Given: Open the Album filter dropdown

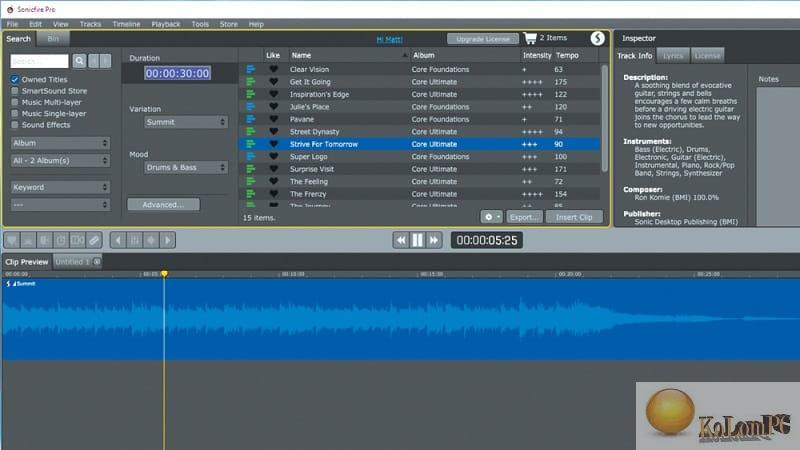Looking at the screenshot, I should click(60, 143).
